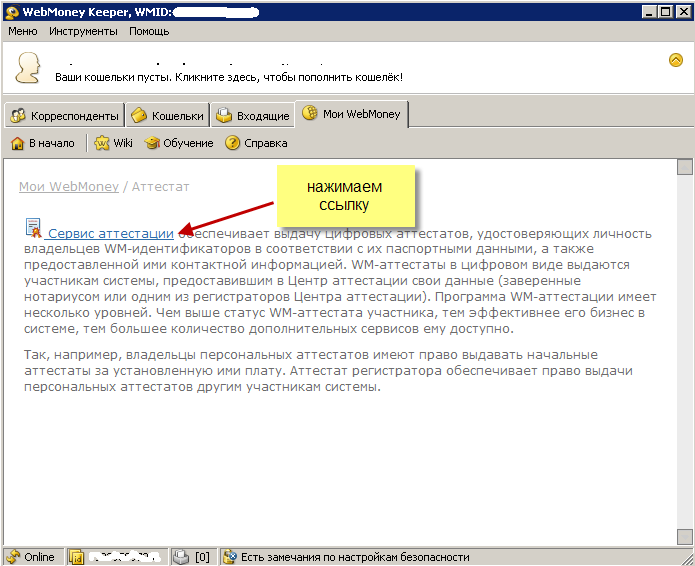Click the scrollbar down arrow
695x566 pixels.
(x=685, y=537)
